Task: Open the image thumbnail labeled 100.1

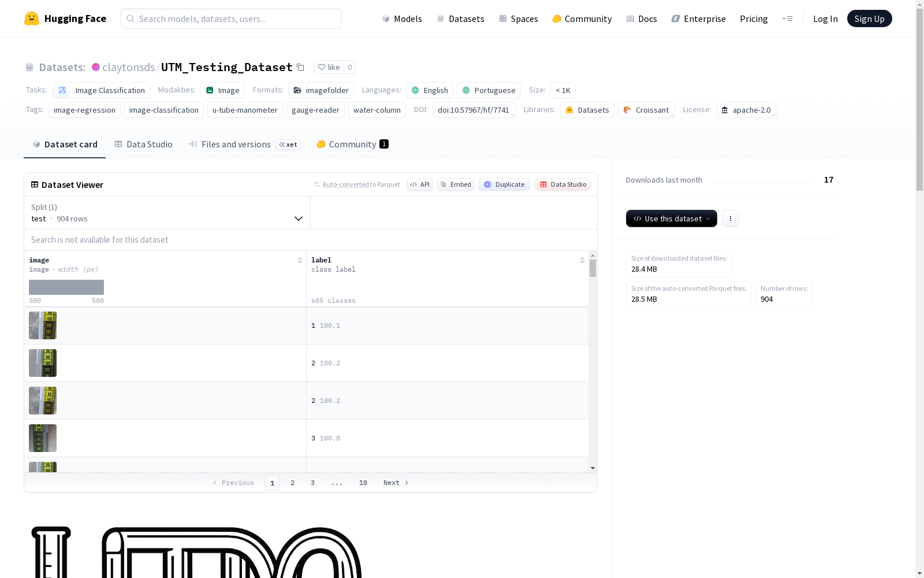Action: pyautogui.click(x=43, y=325)
